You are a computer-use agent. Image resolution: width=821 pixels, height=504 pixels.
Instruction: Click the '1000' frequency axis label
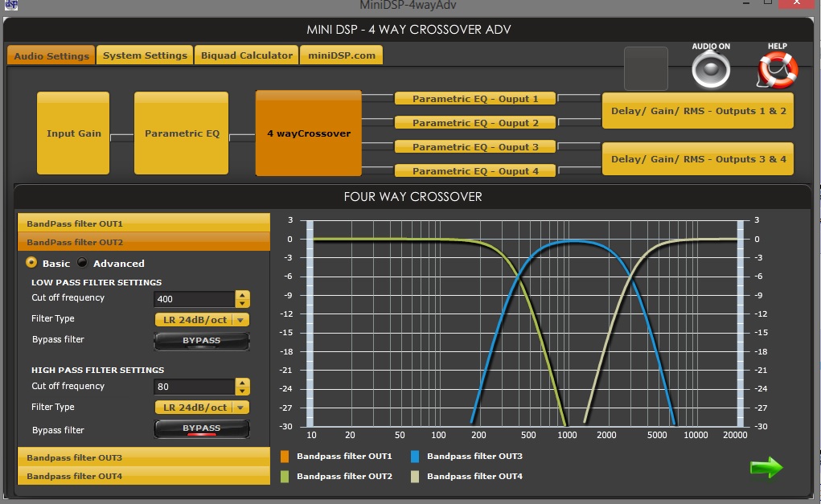click(x=567, y=435)
